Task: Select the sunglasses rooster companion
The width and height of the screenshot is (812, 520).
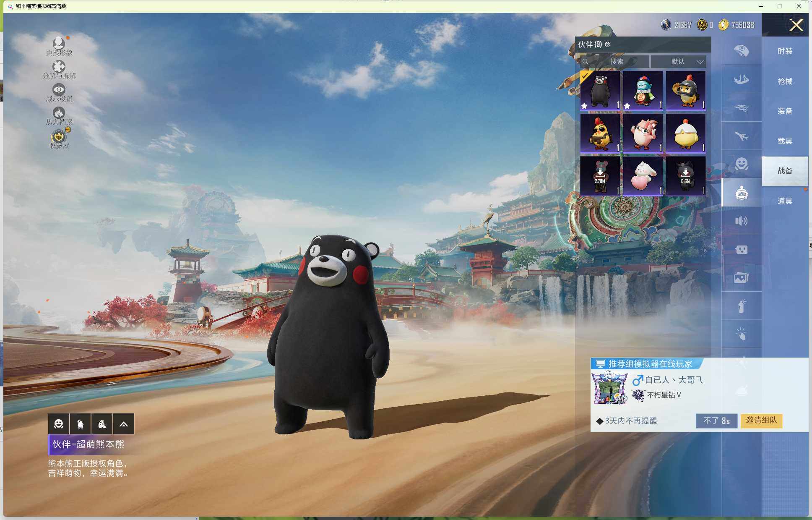Action: (x=600, y=133)
